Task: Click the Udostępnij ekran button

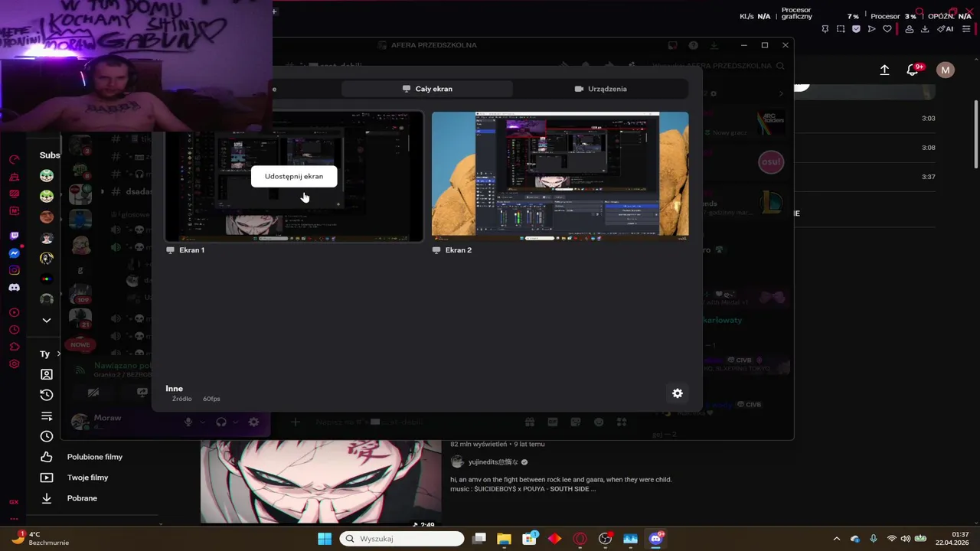Action: (x=294, y=176)
